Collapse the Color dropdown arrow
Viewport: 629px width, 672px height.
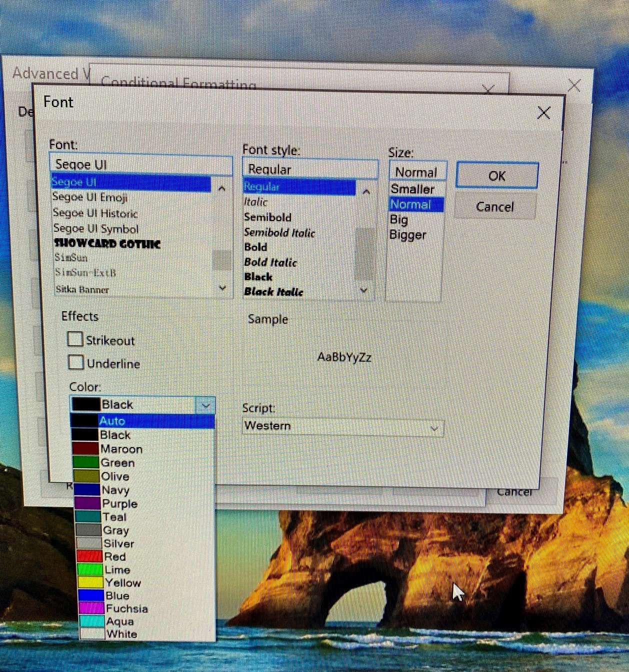(205, 404)
